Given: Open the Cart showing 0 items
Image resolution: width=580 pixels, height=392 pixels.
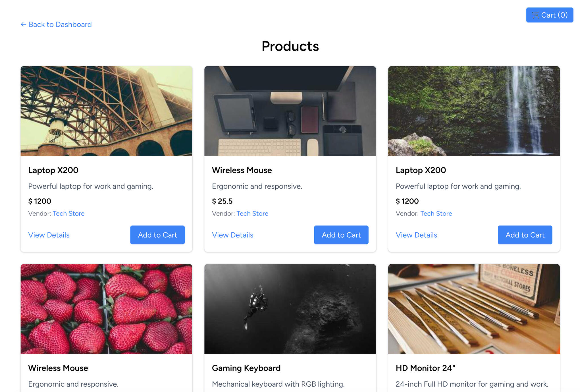Looking at the screenshot, I should 549,15.
